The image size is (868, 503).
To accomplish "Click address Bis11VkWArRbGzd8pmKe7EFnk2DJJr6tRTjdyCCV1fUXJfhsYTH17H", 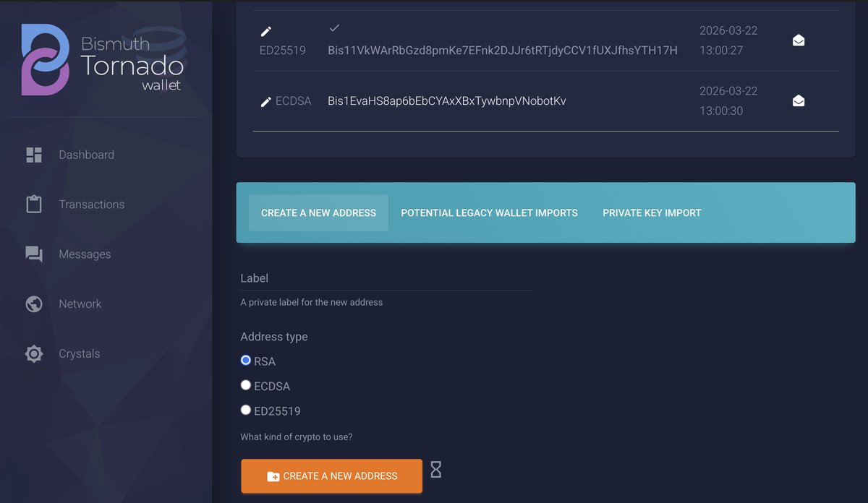I will [x=503, y=51].
